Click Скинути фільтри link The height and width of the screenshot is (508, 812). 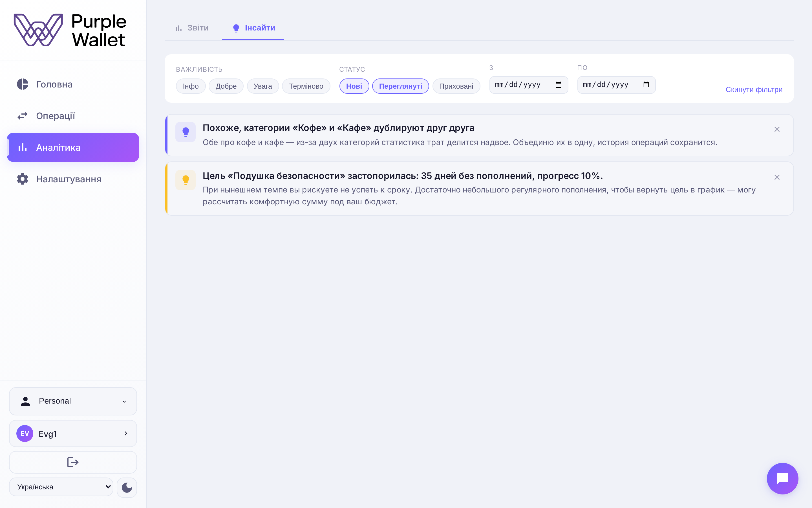[754, 89]
